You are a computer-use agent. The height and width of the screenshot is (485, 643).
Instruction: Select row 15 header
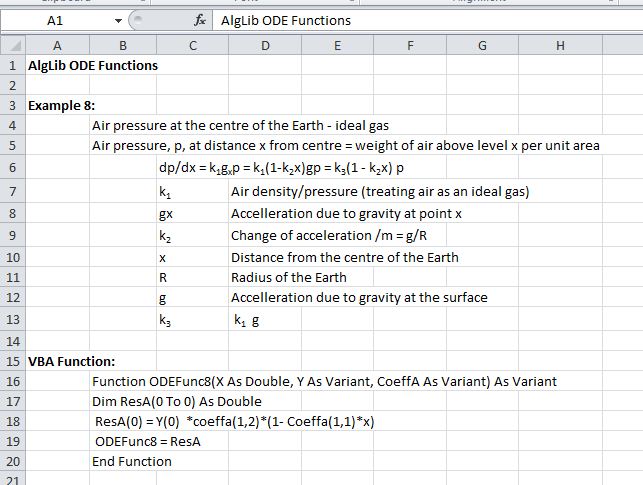coord(11,361)
